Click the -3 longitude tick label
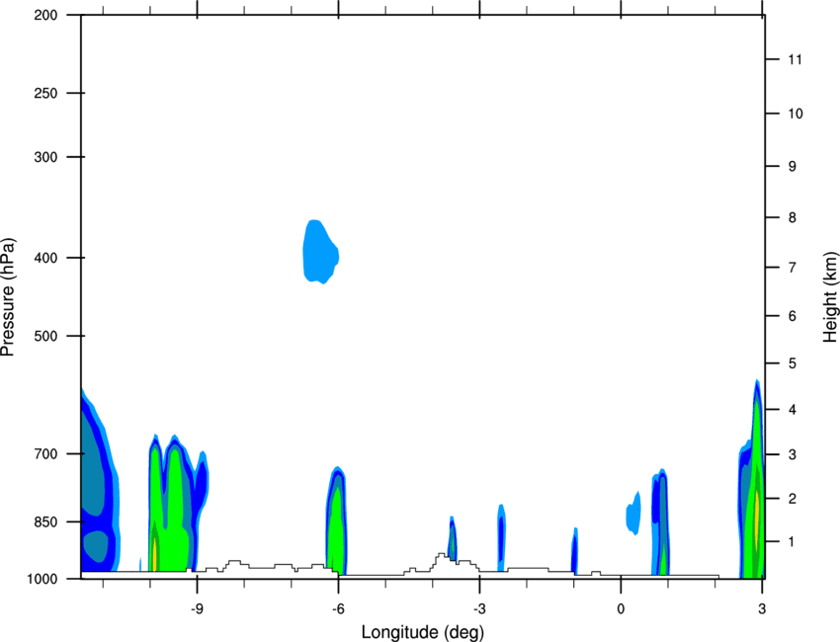 click(479, 608)
